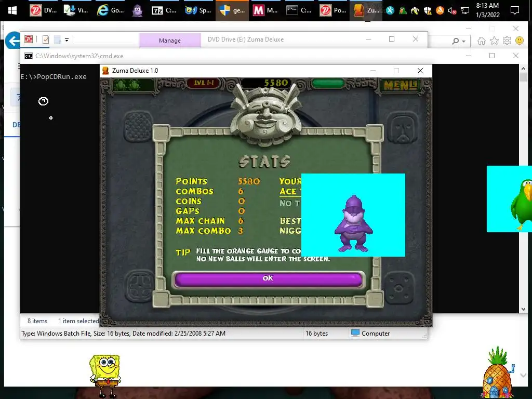Click the browser smiley feedback icon

coord(520,41)
